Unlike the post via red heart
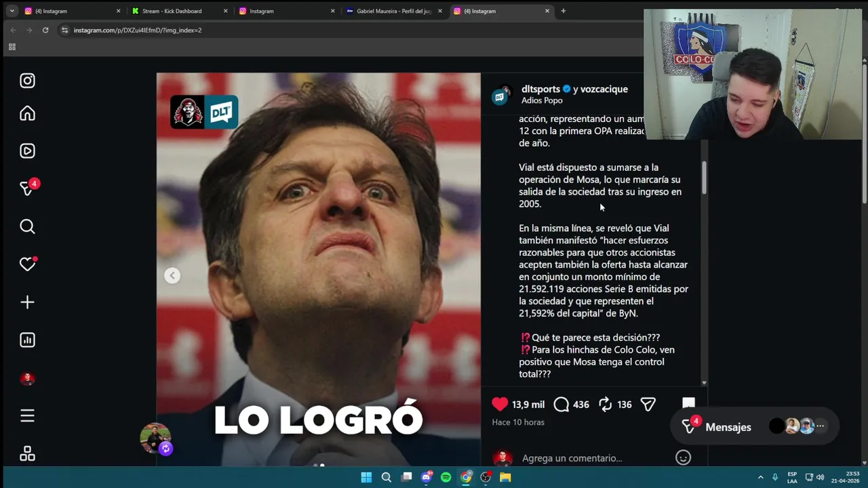 [500, 404]
